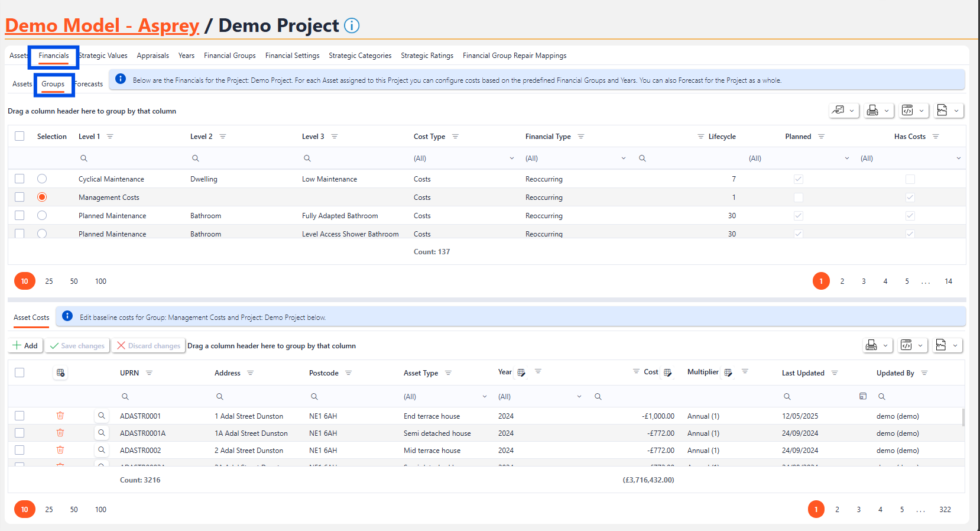
Task: Open the Asset Type filter dropdown
Action: [484, 397]
